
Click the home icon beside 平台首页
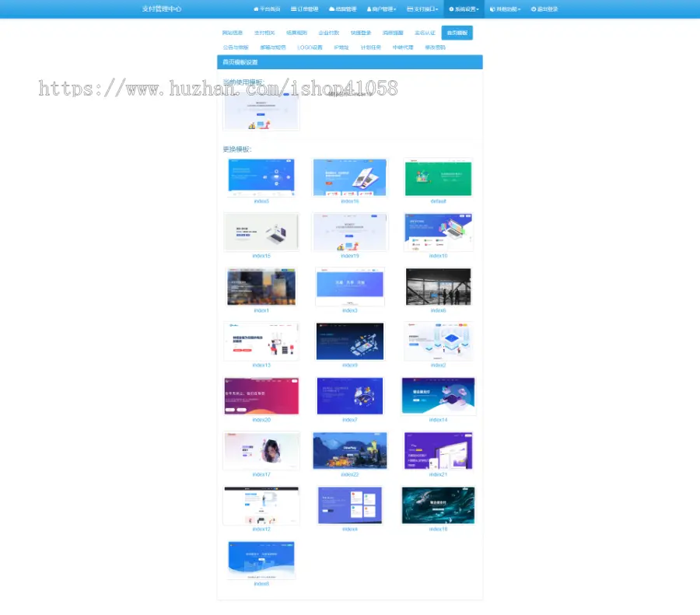tap(256, 9)
